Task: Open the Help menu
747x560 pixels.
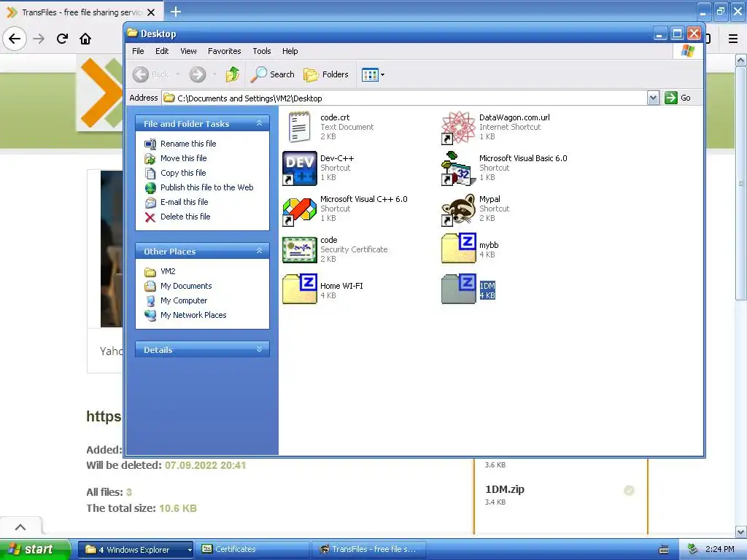Action: 290,51
